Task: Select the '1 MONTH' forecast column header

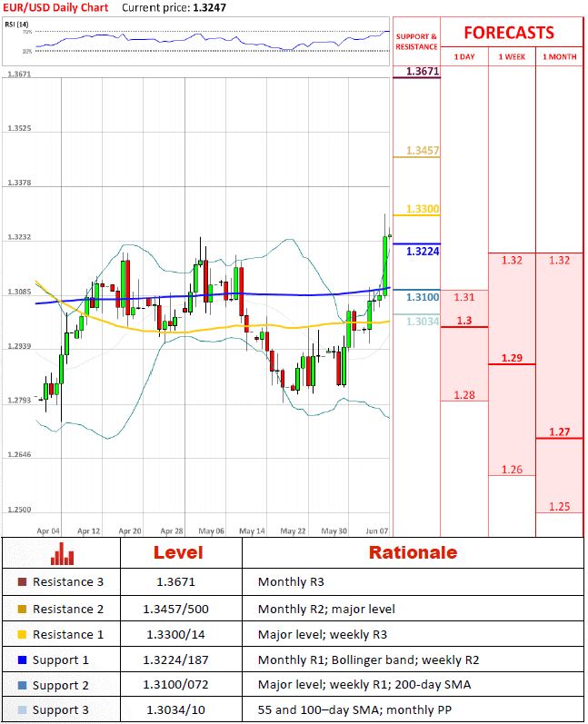Action: tap(559, 57)
